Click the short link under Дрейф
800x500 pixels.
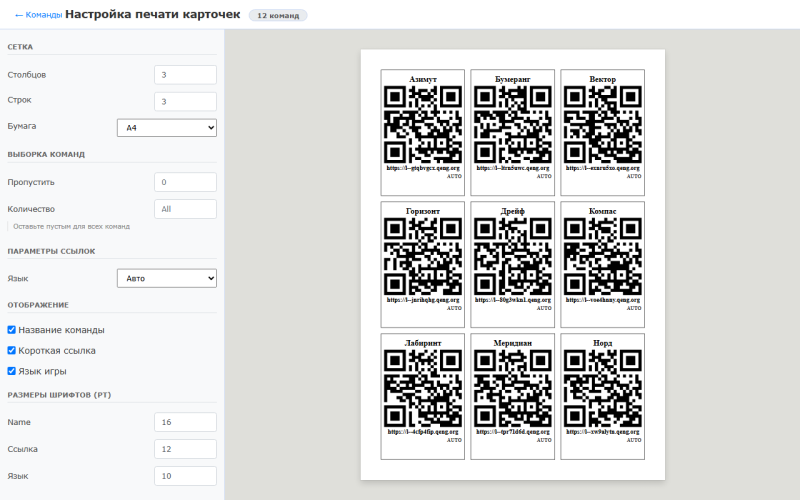pos(513,300)
